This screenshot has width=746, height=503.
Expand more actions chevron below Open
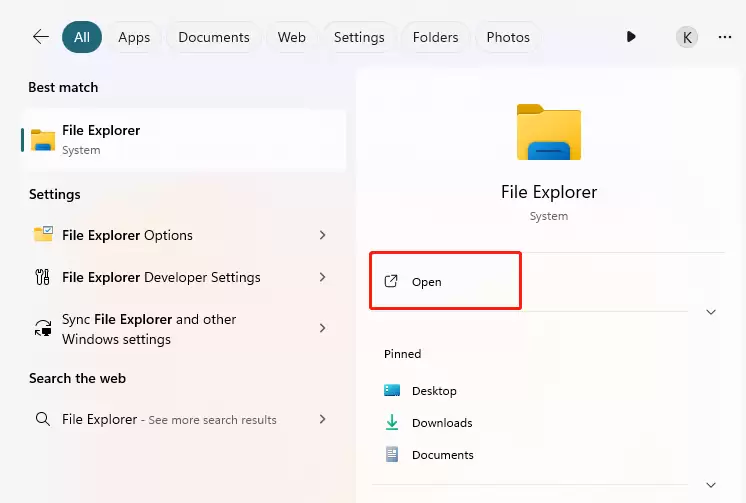pos(711,312)
